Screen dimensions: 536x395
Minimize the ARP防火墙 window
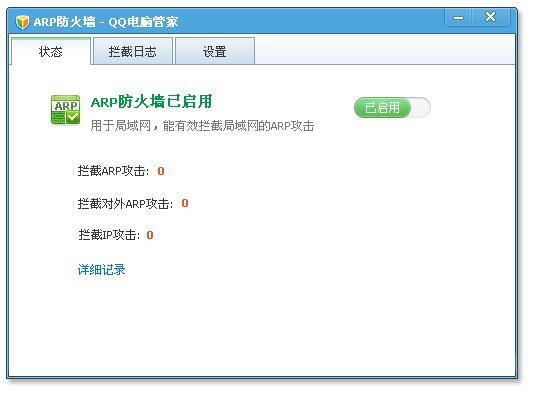pos(458,17)
